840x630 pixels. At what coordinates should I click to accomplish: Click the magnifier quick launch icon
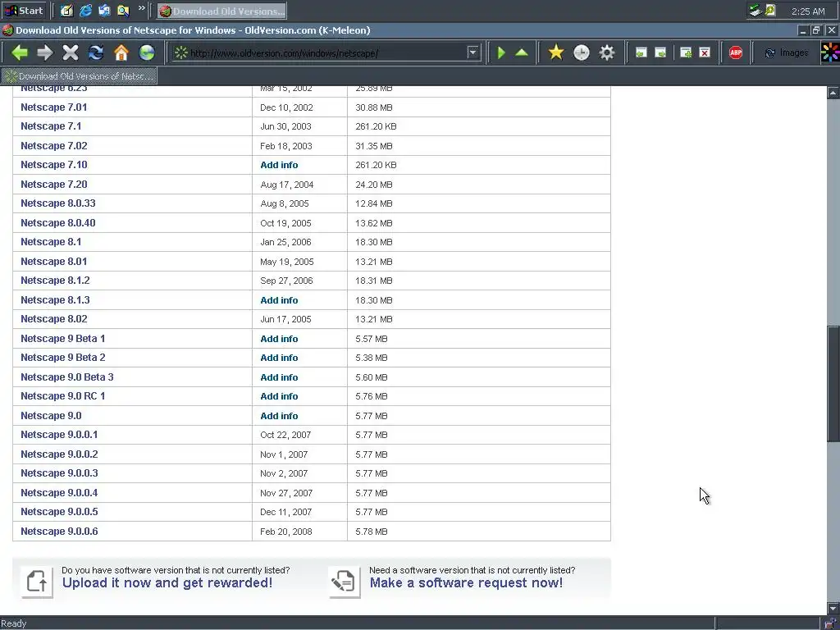pos(123,10)
